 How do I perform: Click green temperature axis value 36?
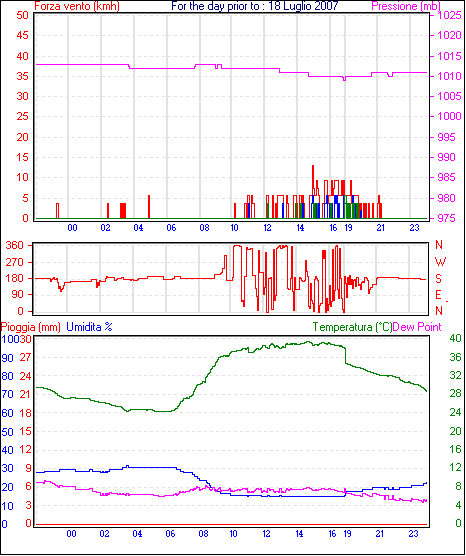coord(455,357)
